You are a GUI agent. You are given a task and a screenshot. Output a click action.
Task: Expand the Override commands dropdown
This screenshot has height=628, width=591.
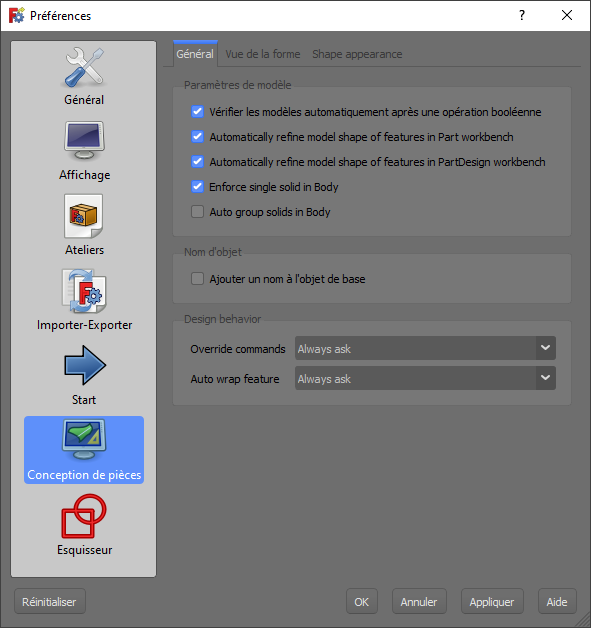point(425,348)
